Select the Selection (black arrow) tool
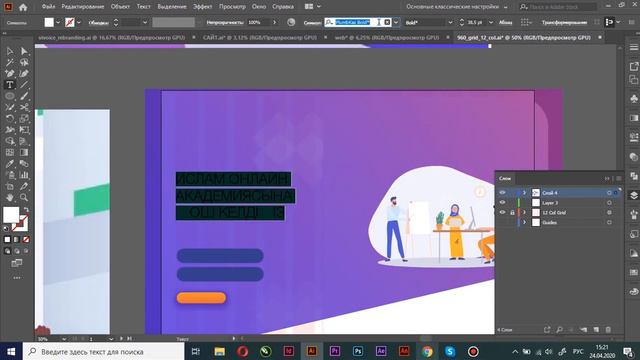The height and width of the screenshot is (360, 640). tap(10, 51)
